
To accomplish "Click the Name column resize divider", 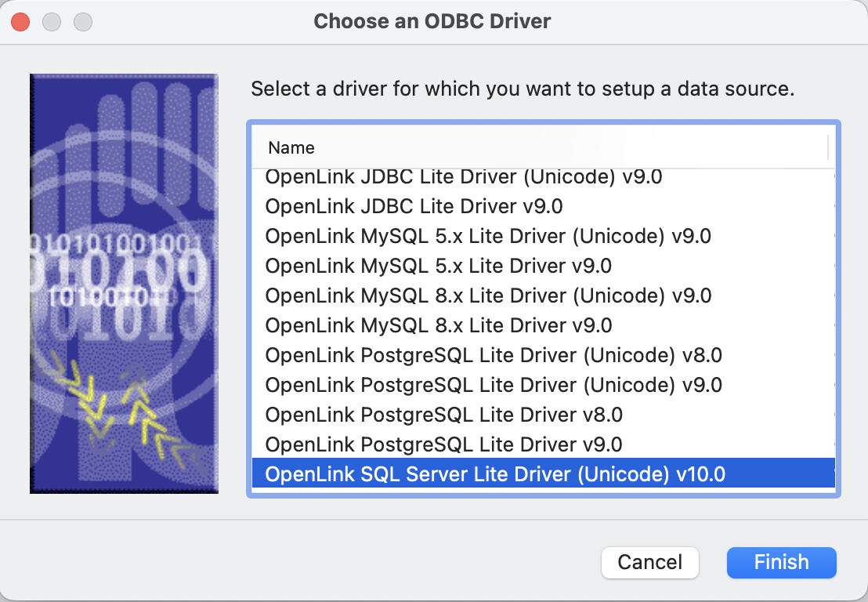I will pos(828,147).
